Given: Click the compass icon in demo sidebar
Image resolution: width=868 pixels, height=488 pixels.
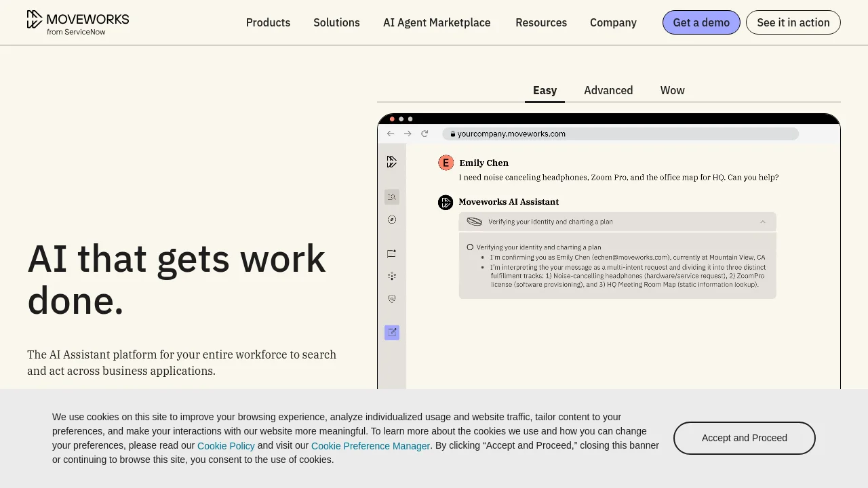Looking at the screenshot, I should tap(392, 220).
